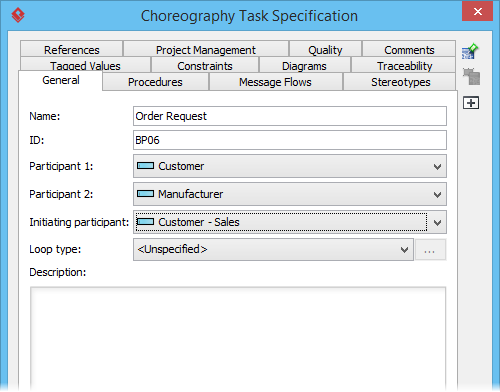Switch to the Procedures tab
This screenshot has width=500, height=392.
point(155,82)
